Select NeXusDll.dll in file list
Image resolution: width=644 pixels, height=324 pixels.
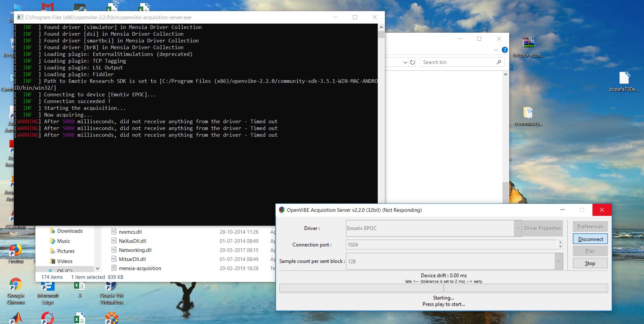tap(132, 241)
